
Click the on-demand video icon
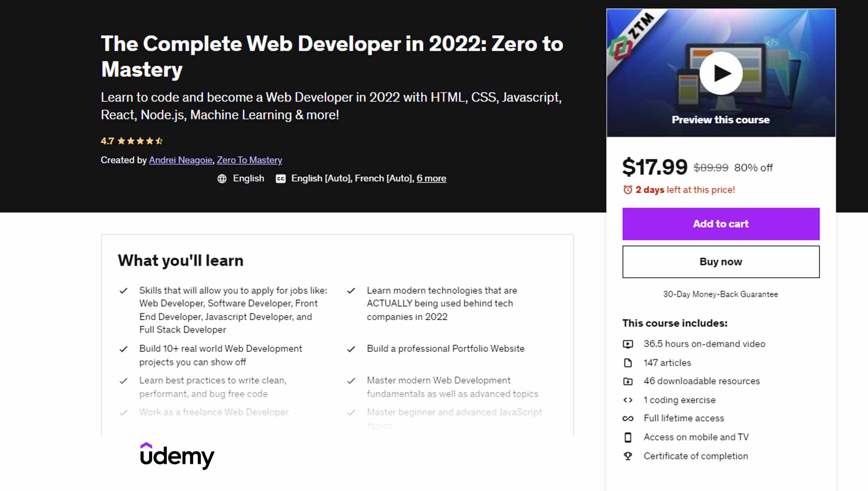(628, 344)
